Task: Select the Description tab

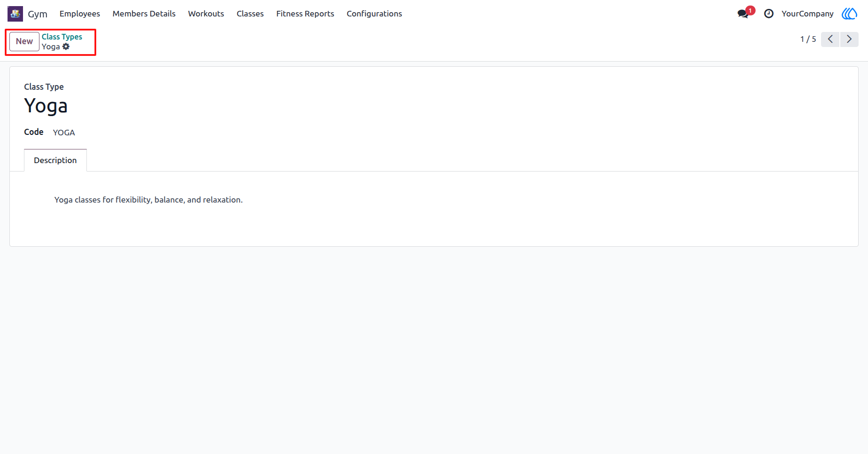Action: click(55, 160)
